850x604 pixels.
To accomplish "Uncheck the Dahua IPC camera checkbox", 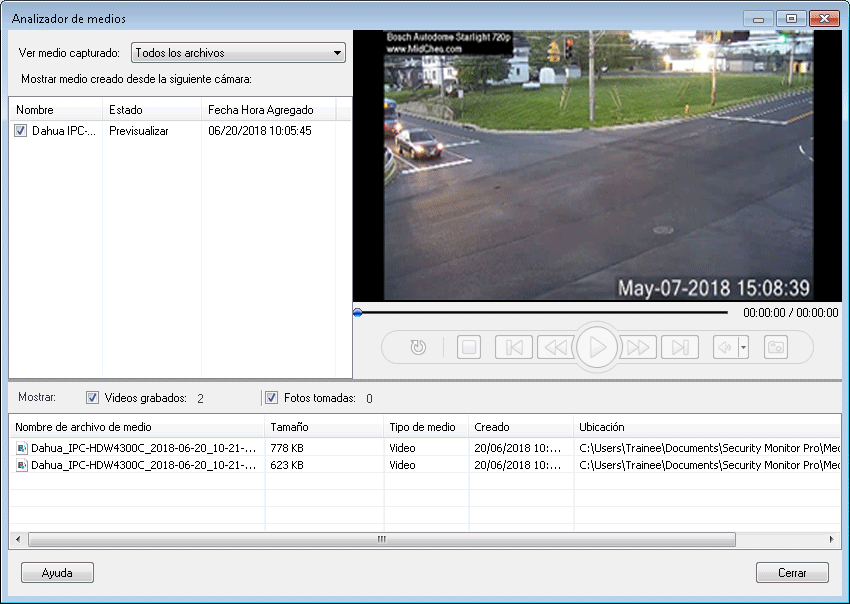I will 21,131.
